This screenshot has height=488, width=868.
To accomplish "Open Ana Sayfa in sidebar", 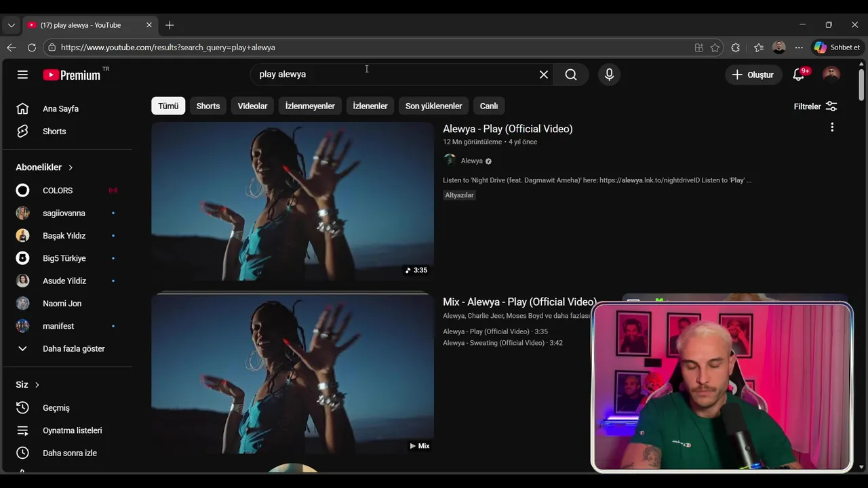I will click(66, 108).
